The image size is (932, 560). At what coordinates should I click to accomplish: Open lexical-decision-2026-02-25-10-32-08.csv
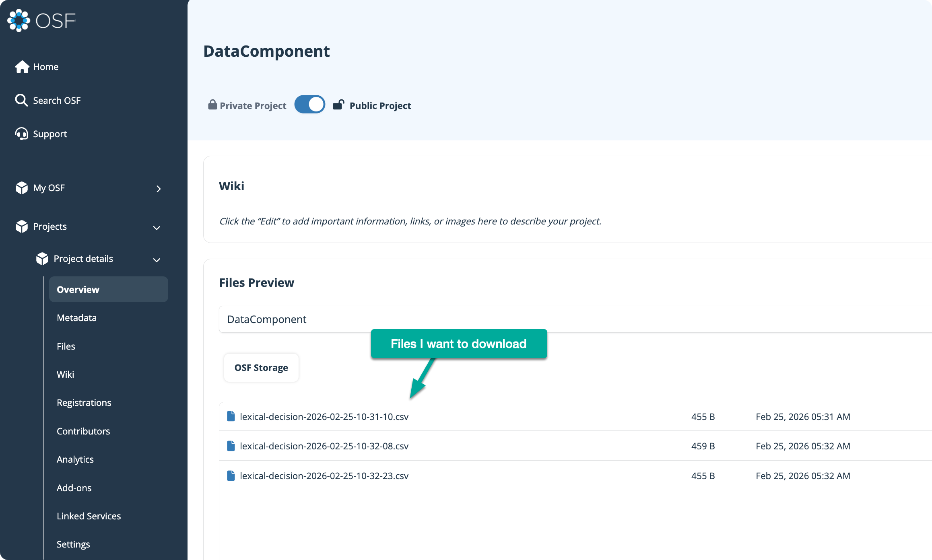324,446
